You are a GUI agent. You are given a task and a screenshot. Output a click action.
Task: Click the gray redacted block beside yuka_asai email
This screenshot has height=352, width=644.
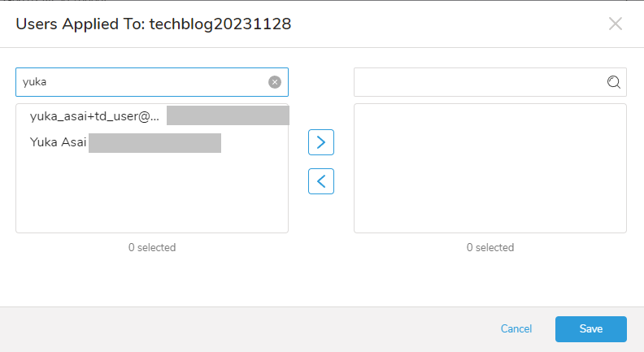point(228,115)
